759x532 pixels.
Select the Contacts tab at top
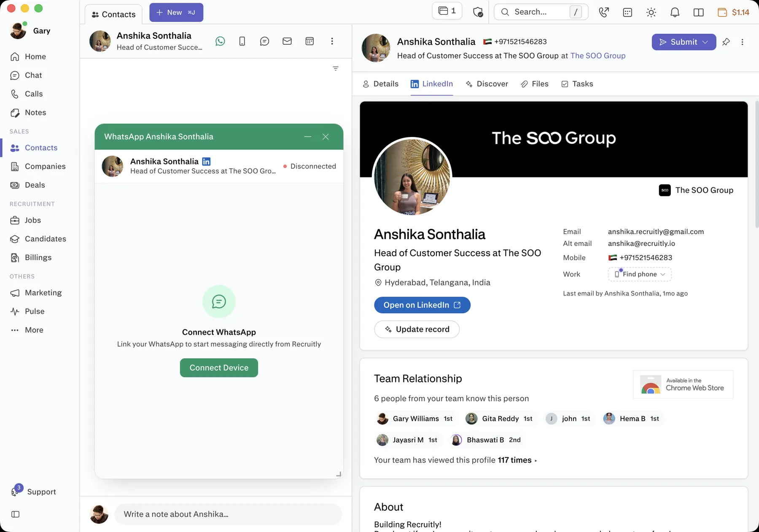(x=113, y=14)
